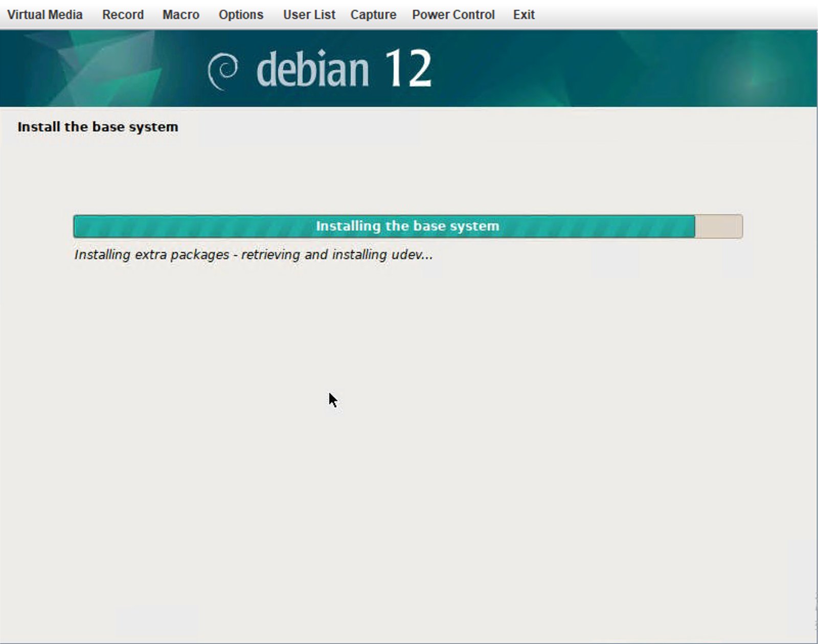The width and height of the screenshot is (818, 644).
Task: Click the "Installing the base system" progress label
Action: 407,226
